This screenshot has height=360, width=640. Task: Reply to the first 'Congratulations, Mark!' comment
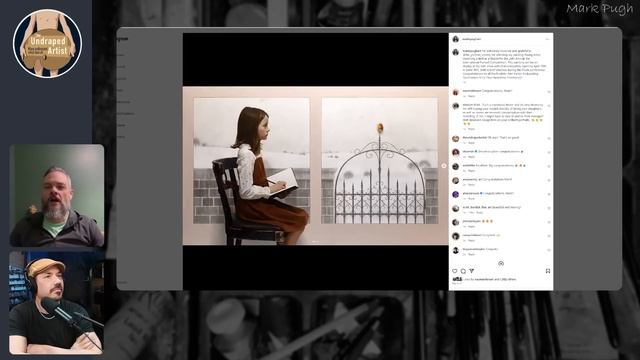(471, 96)
